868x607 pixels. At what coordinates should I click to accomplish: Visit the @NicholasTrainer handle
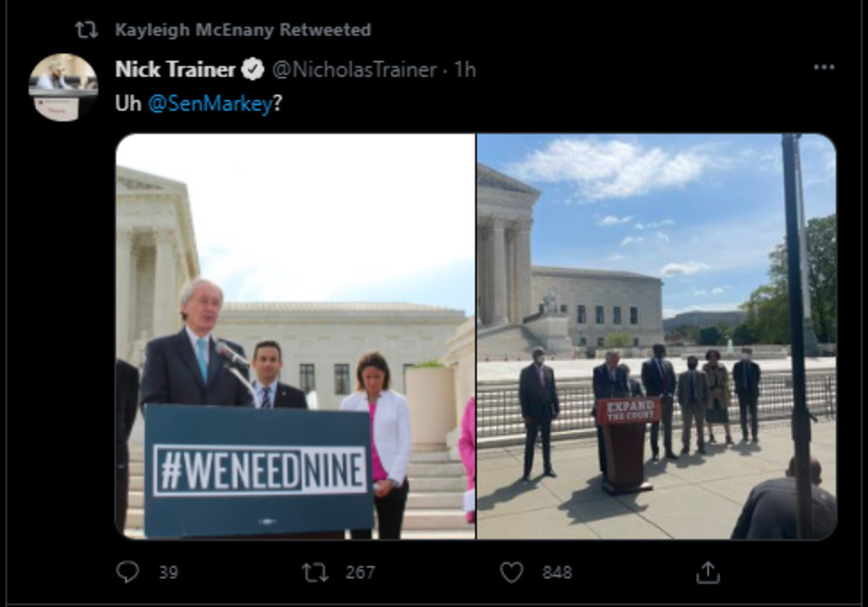[x=354, y=70]
